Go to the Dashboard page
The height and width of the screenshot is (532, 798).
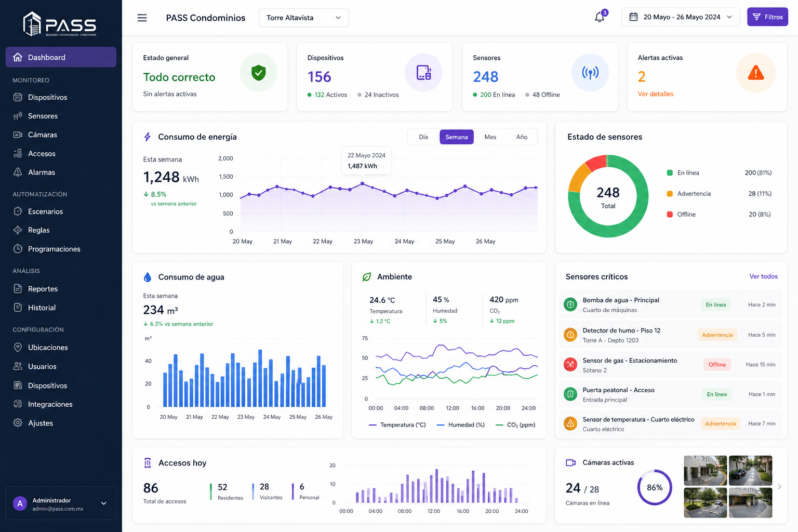click(x=61, y=57)
